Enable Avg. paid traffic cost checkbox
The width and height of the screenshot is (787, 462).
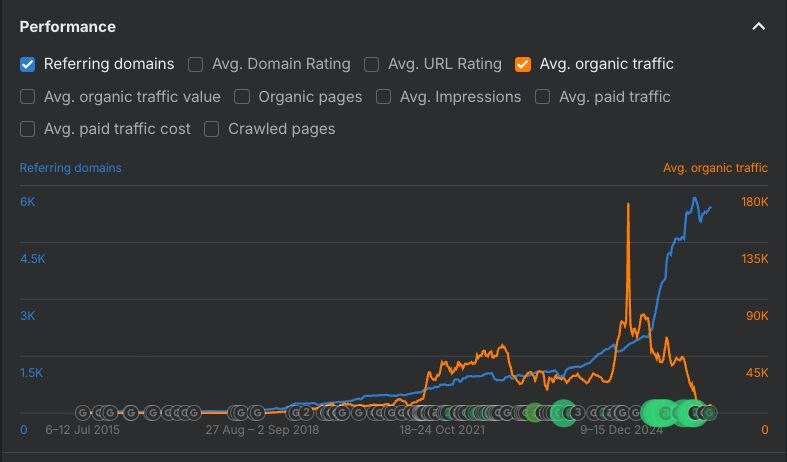pos(28,129)
